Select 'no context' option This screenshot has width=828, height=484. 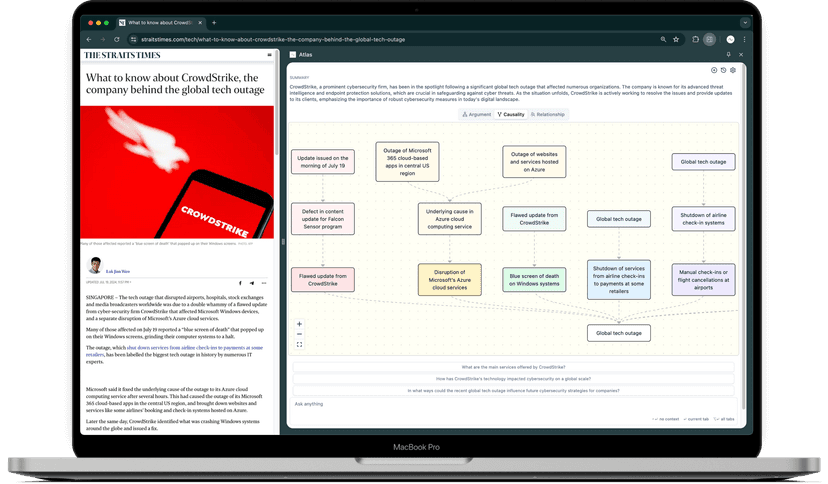[x=665, y=419]
